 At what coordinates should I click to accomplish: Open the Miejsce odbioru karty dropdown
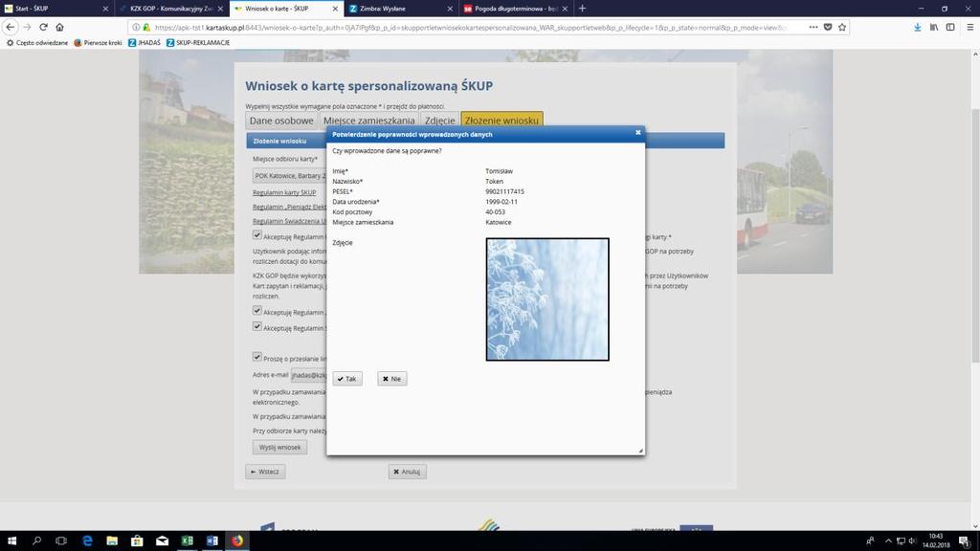tap(289, 176)
